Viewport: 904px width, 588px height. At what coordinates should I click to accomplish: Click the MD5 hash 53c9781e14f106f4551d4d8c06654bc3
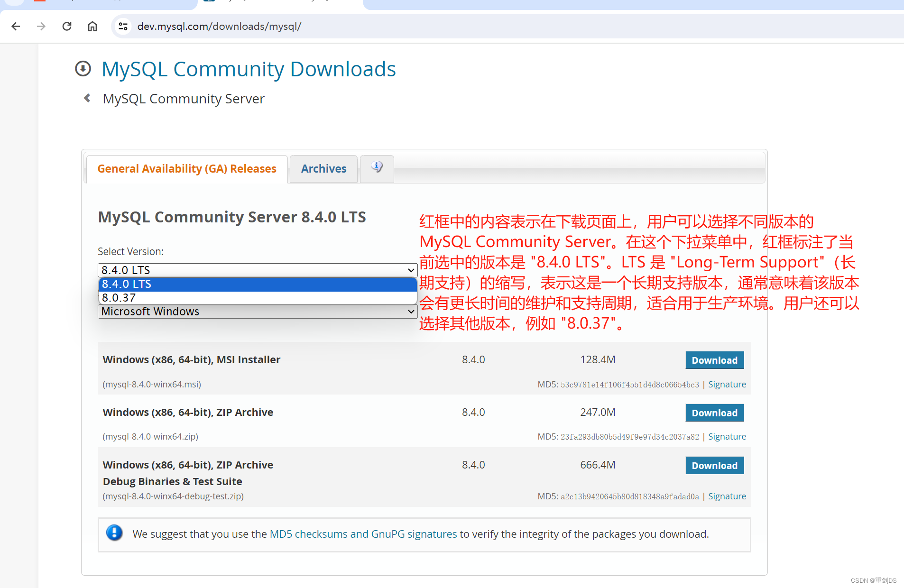[x=630, y=385]
